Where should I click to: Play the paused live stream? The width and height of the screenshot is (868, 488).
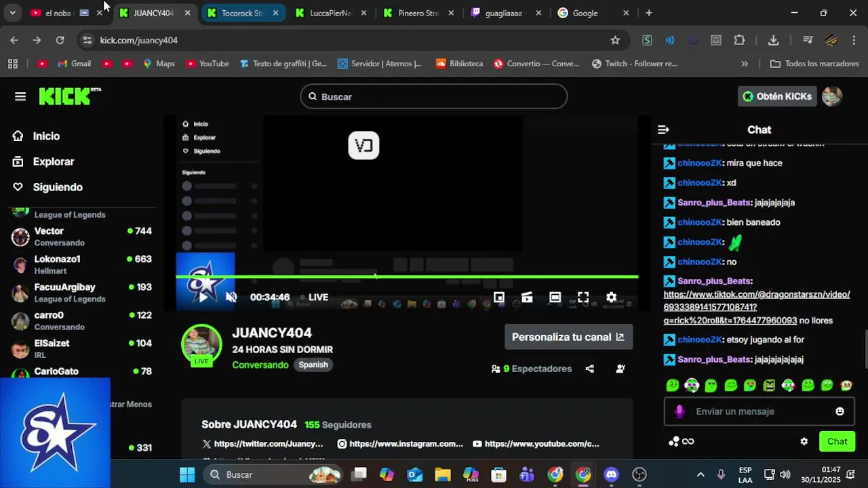203,297
